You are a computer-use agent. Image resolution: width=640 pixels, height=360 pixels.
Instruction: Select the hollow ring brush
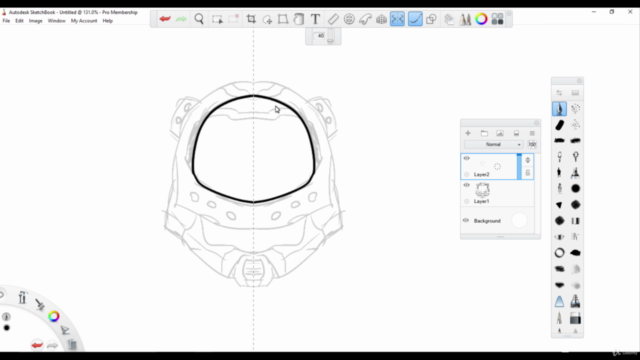coord(560,253)
